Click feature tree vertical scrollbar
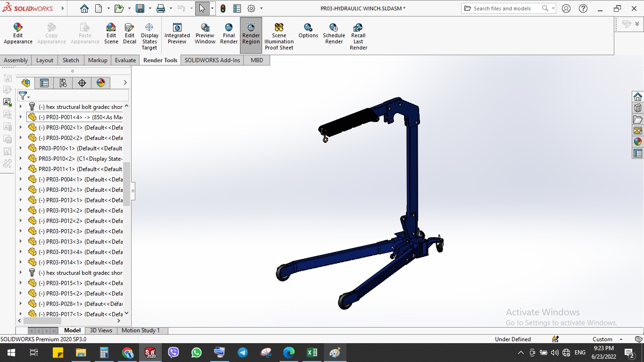Image resolution: width=644 pixels, height=362 pixels. 126,184
